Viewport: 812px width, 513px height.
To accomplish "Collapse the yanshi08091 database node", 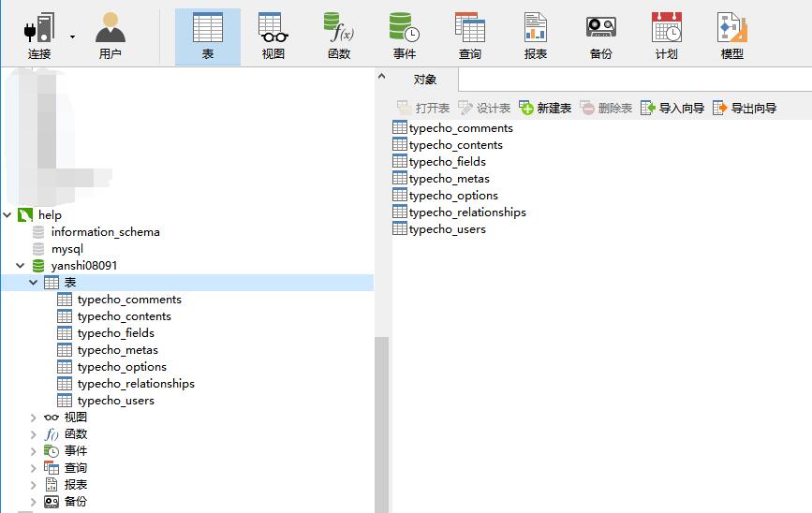I will point(21,266).
